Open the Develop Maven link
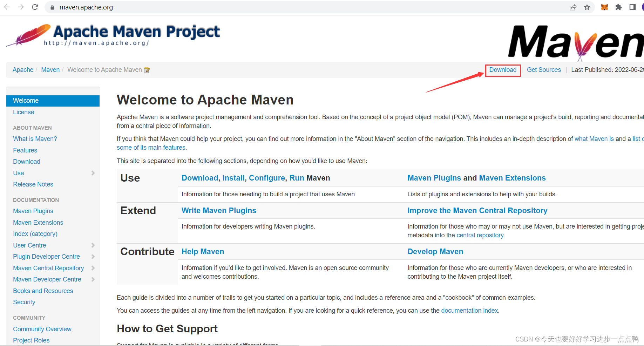Screen dimensions: 644x346 [435, 252]
